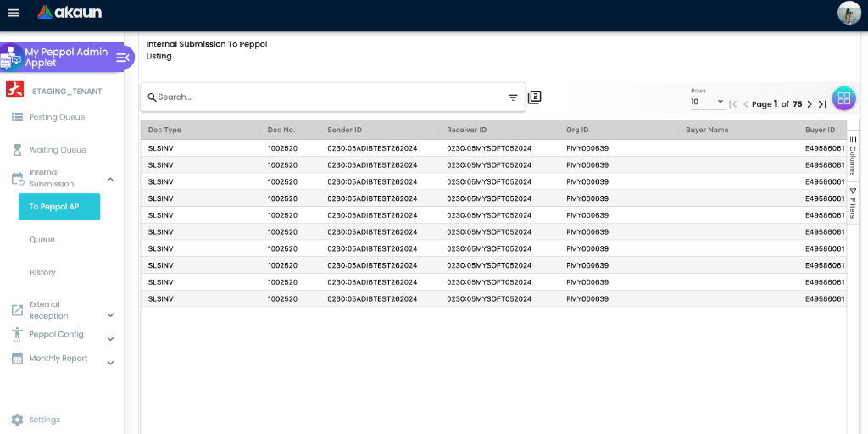868x434 pixels.
Task: Open the filter options icon in search bar
Action: pyautogui.click(x=513, y=97)
